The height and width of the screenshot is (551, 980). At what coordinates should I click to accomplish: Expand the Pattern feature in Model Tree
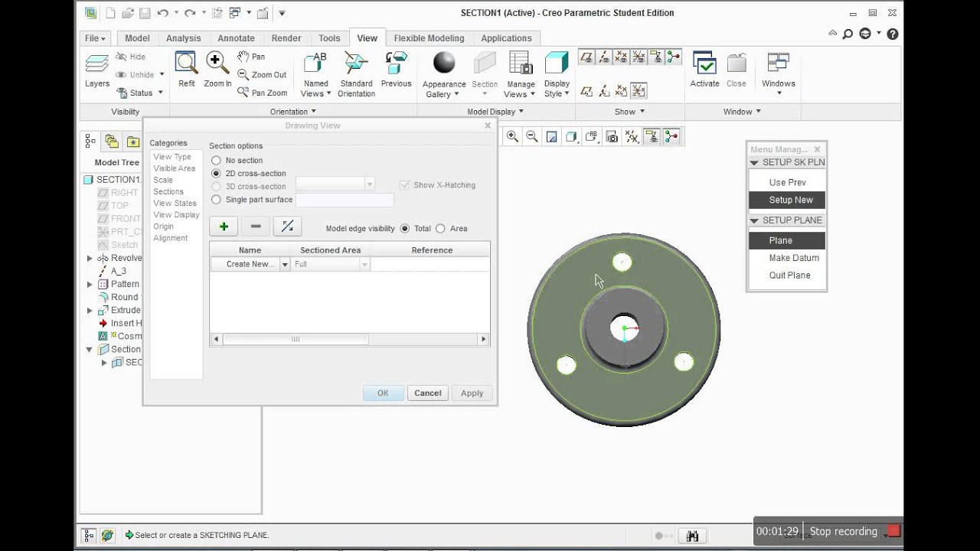(x=90, y=285)
